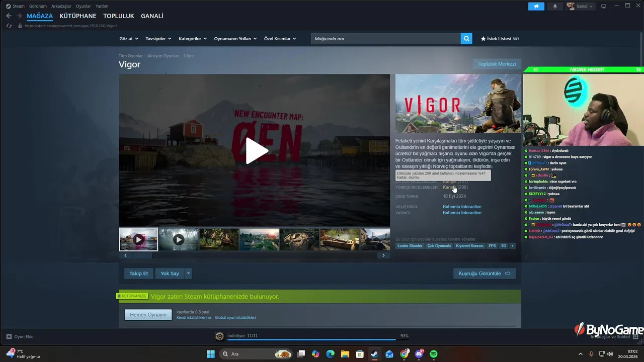
Task: Expand the Göz at dropdown
Action: (128, 39)
